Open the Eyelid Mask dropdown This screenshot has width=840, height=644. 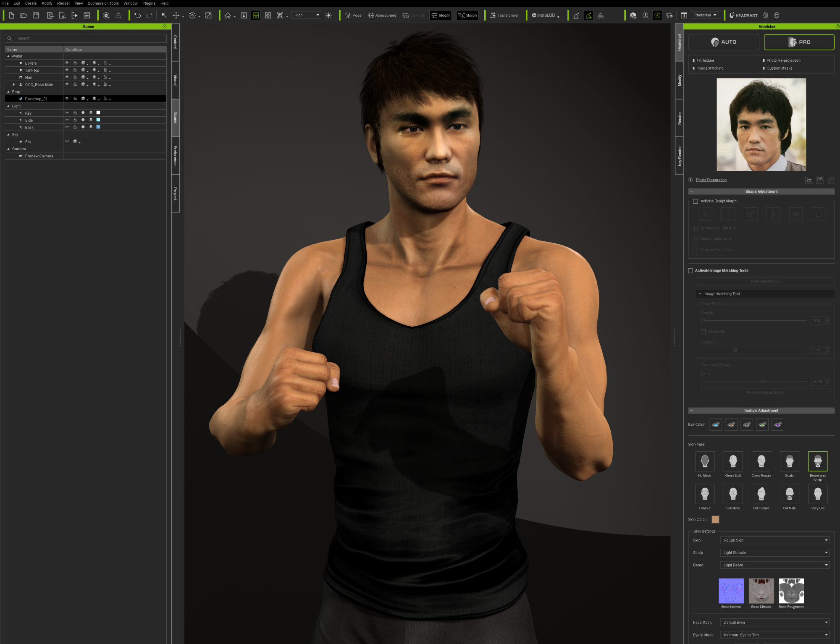pos(775,635)
